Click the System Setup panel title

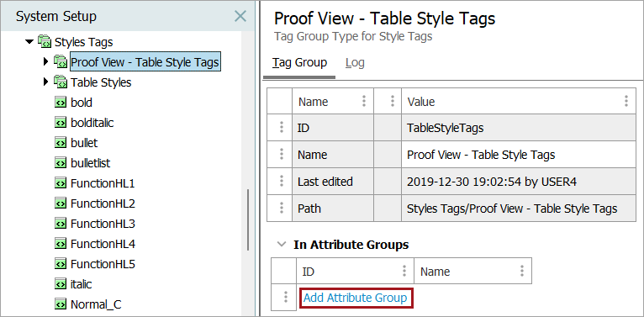click(x=56, y=17)
